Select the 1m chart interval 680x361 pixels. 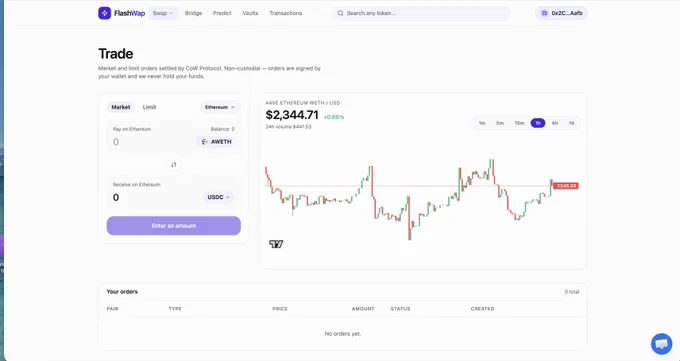[x=482, y=123]
